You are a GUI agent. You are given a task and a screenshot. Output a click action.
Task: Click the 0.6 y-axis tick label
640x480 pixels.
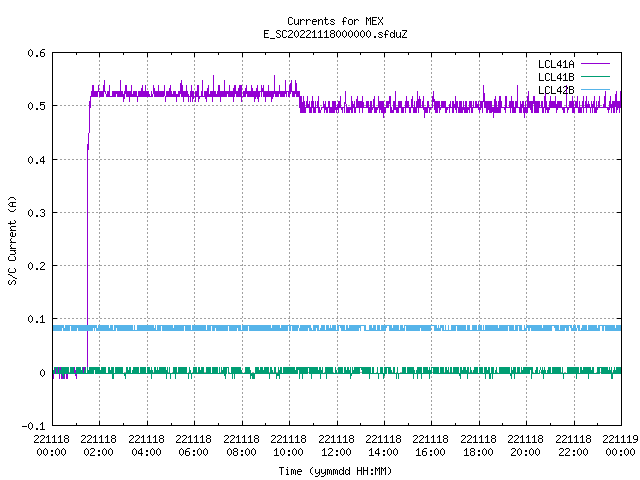point(36,53)
